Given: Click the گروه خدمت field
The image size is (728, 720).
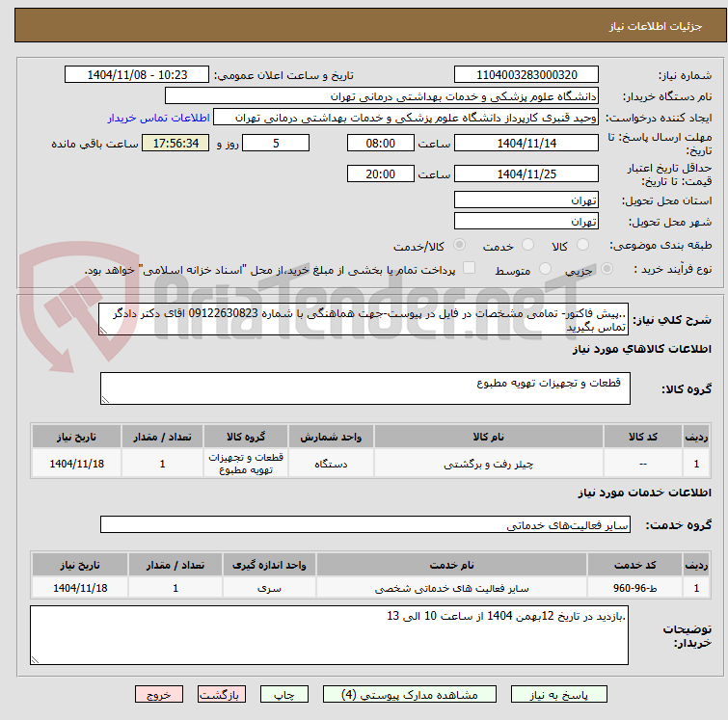Looking at the screenshot, I should coord(365,524).
